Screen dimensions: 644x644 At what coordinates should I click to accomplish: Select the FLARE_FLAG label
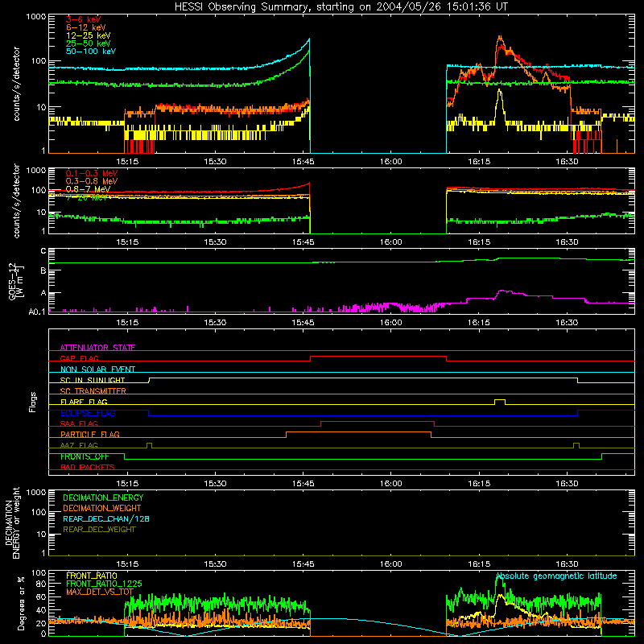tap(84, 402)
